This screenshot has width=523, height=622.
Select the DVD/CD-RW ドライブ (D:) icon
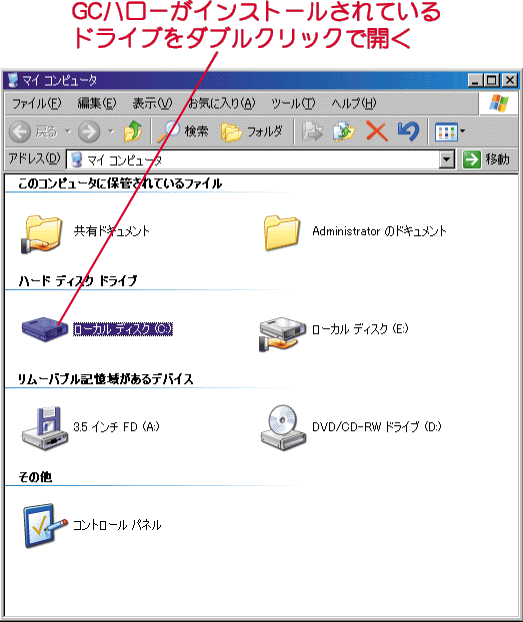click(x=283, y=427)
